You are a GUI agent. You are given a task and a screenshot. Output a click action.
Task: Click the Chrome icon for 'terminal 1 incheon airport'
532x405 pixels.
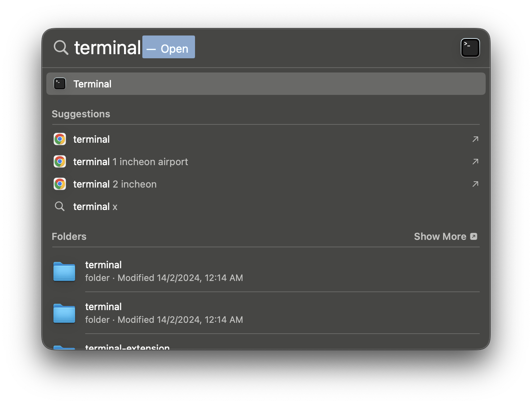click(60, 161)
